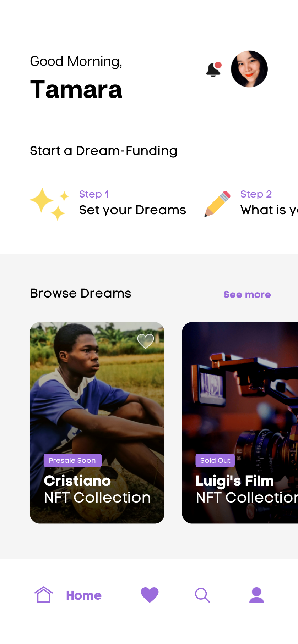Image resolution: width=298 pixels, height=644 pixels.
Task: Click the Home house icon
Action: [44, 594]
